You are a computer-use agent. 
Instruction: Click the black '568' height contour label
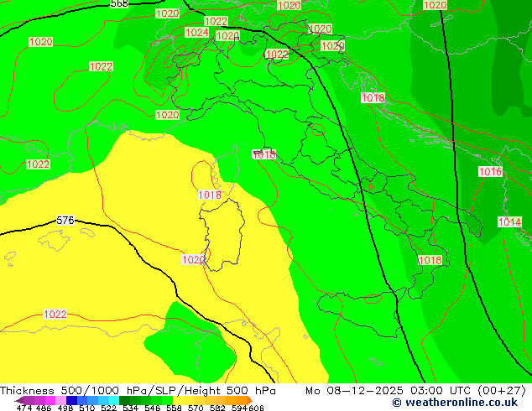(x=119, y=3)
